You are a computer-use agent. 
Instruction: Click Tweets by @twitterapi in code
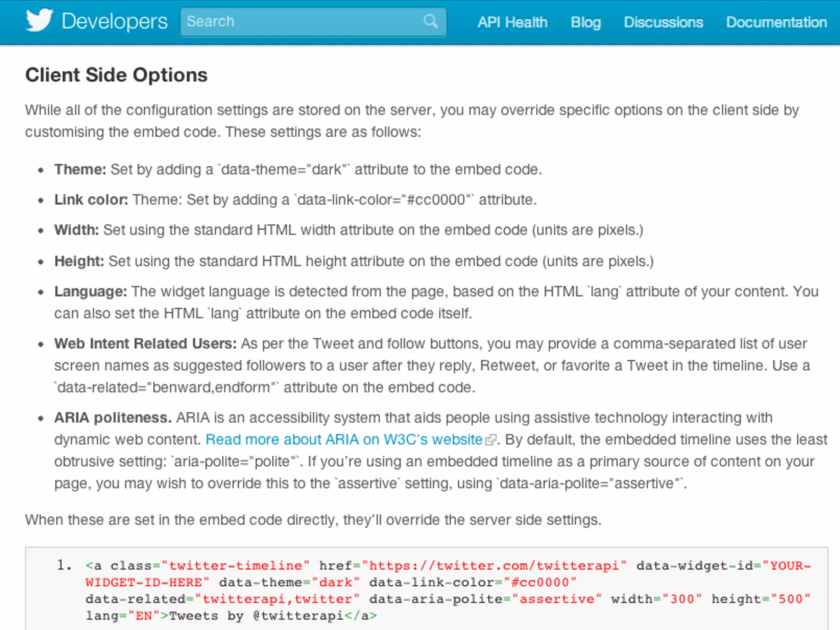click(x=256, y=616)
